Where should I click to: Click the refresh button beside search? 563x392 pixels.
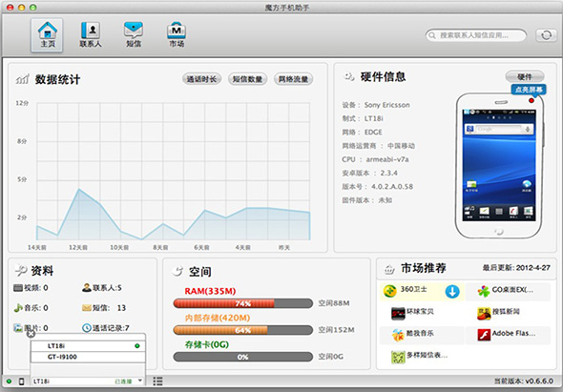(546, 35)
